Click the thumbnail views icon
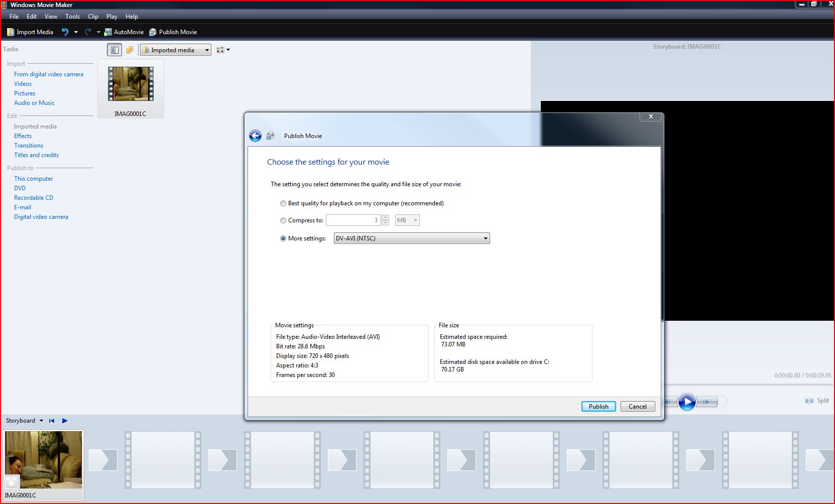This screenshot has height=504, width=835. click(220, 50)
